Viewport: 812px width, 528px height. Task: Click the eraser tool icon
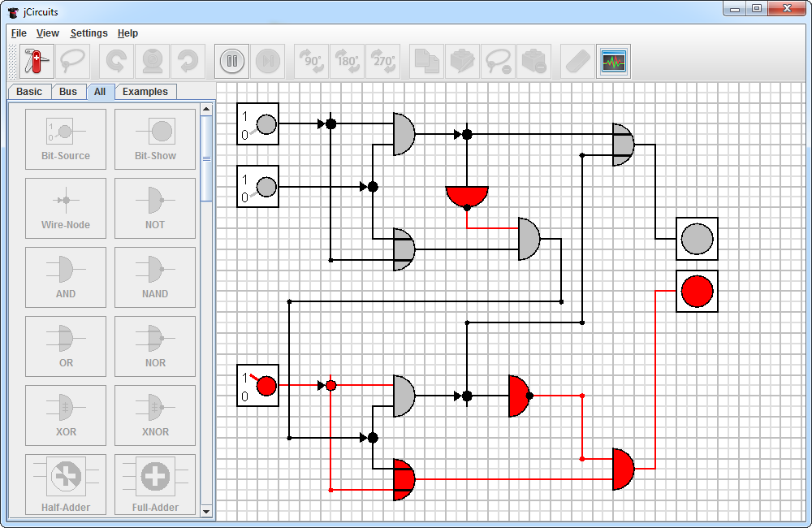click(x=577, y=61)
